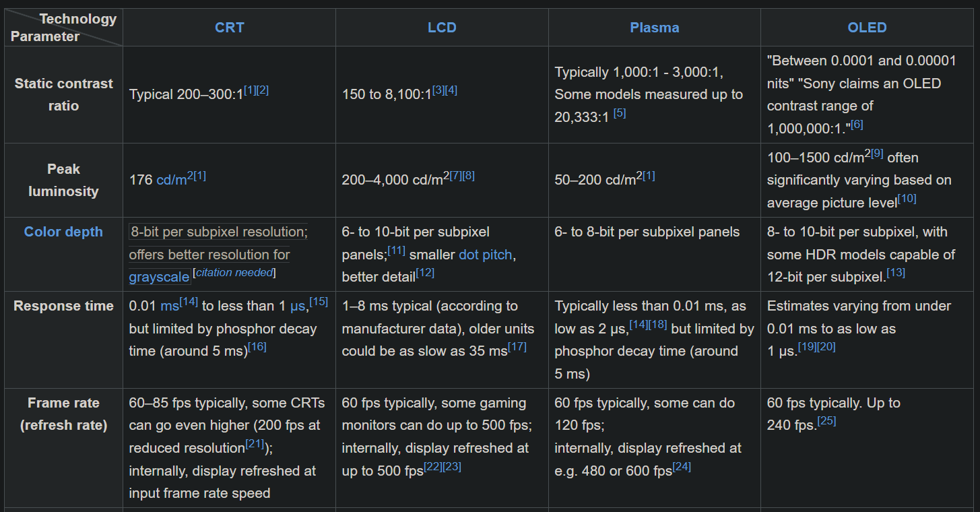Click the cd/m link in CRT luminosity
Screen dimensions: 980x512
pyautogui.click(x=171, y=180)
